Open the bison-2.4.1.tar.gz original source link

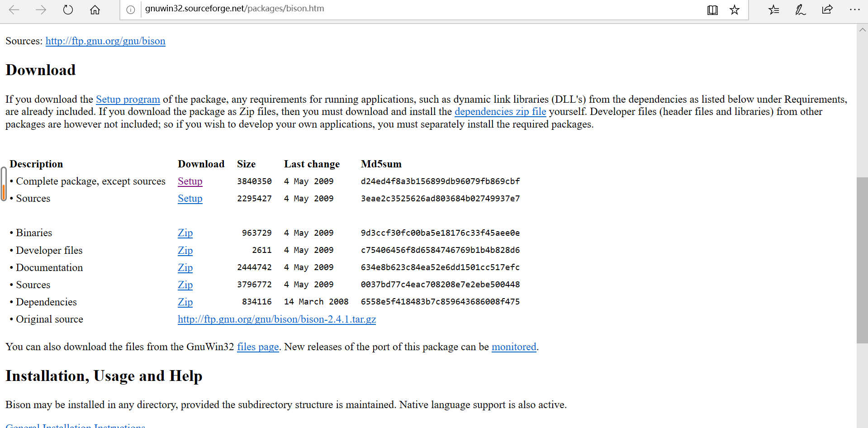click(277, 319)
